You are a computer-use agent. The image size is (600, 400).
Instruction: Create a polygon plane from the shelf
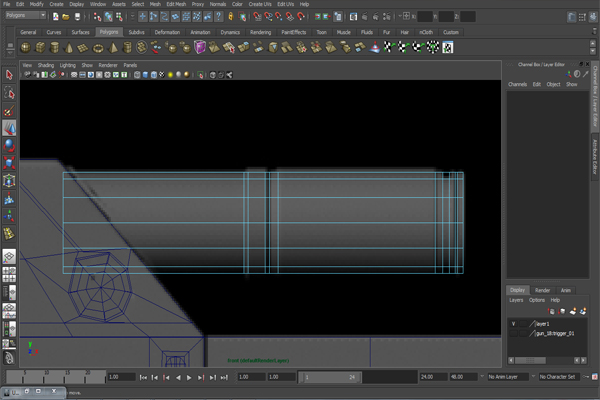coord(83,48)
